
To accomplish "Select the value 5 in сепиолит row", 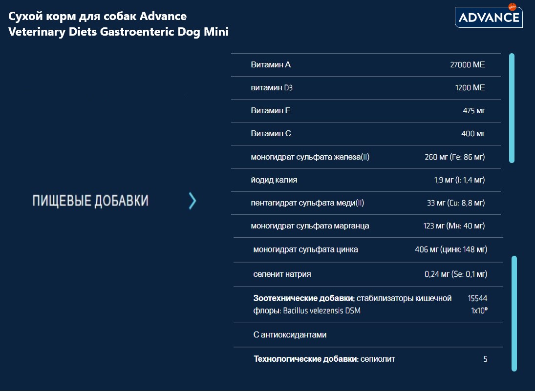I will [485, 359].
